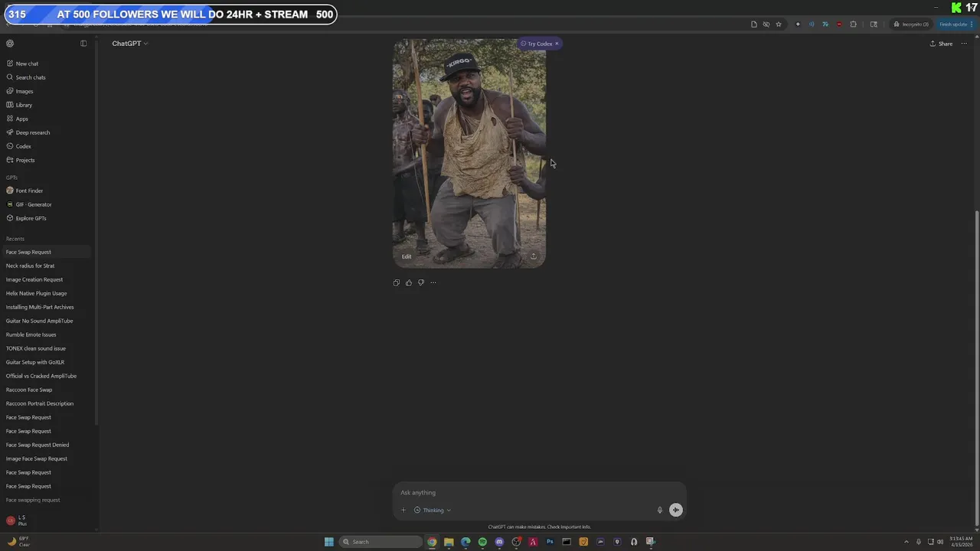Expand the Thinking mode dropdown
Image resolution: width=980 pixels, height=551 pixels.
[x=433, y=510]
